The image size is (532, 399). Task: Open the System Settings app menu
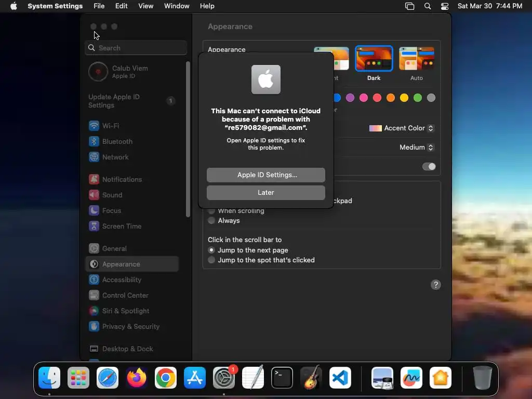[x=55, y=6]
